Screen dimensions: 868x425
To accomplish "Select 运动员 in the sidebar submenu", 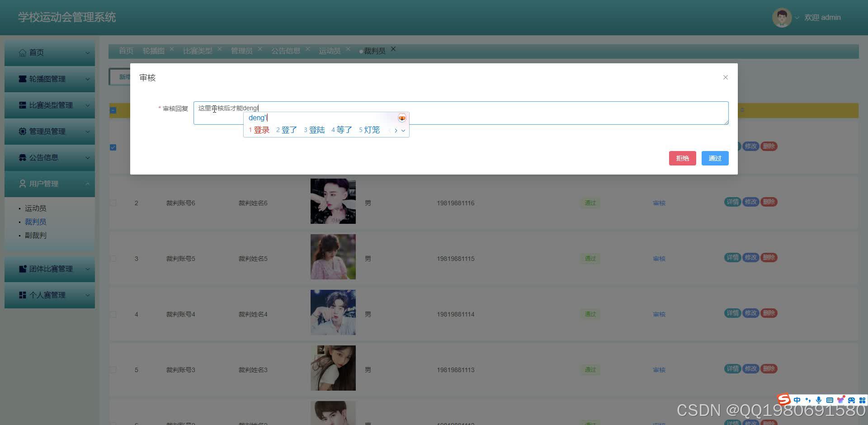I will (x=36, y=208).
